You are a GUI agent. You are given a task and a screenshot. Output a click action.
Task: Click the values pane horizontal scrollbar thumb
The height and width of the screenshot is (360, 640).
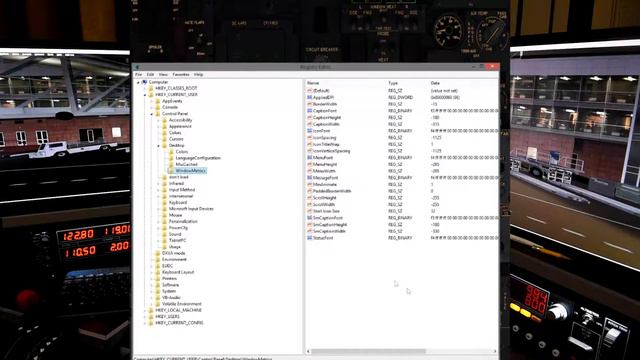pyautogui.click(x=369, y=351)
